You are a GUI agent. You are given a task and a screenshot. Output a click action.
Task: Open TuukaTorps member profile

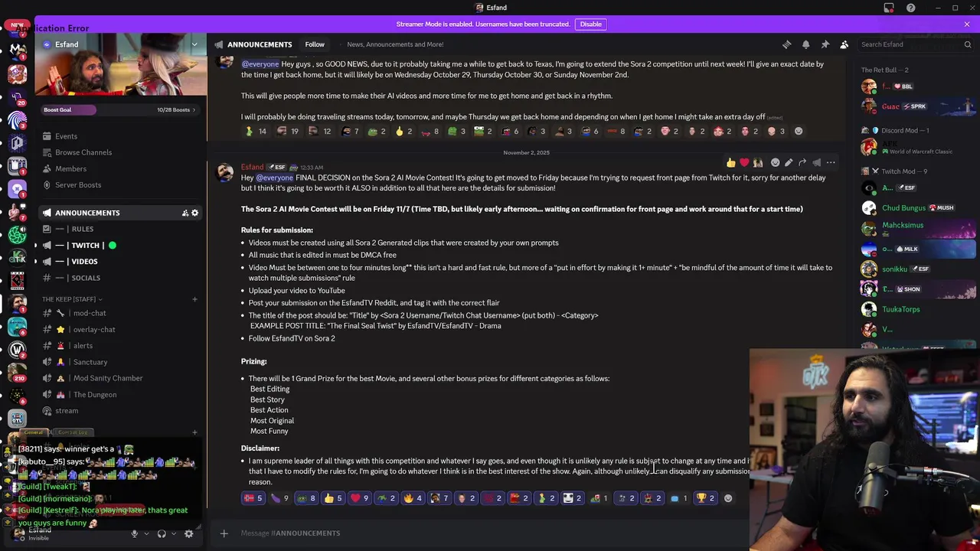[x=918, y=309]
